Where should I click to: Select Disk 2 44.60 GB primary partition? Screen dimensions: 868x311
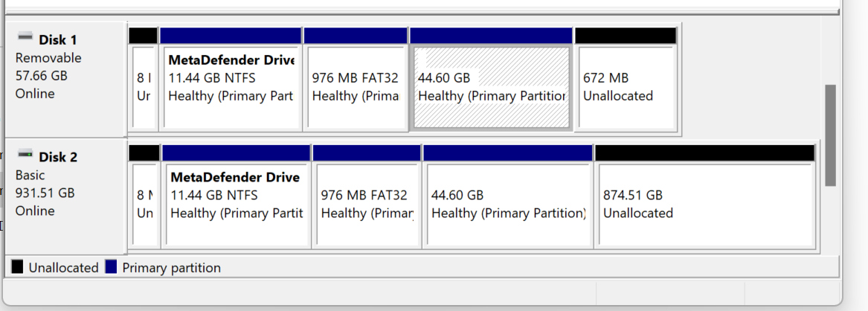(x=507, y=196)
